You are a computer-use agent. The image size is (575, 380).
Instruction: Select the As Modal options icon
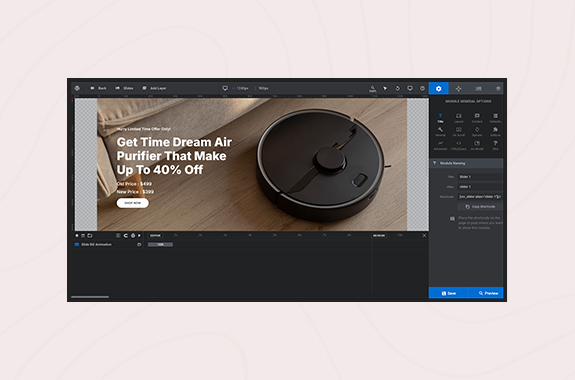[477, 145]
